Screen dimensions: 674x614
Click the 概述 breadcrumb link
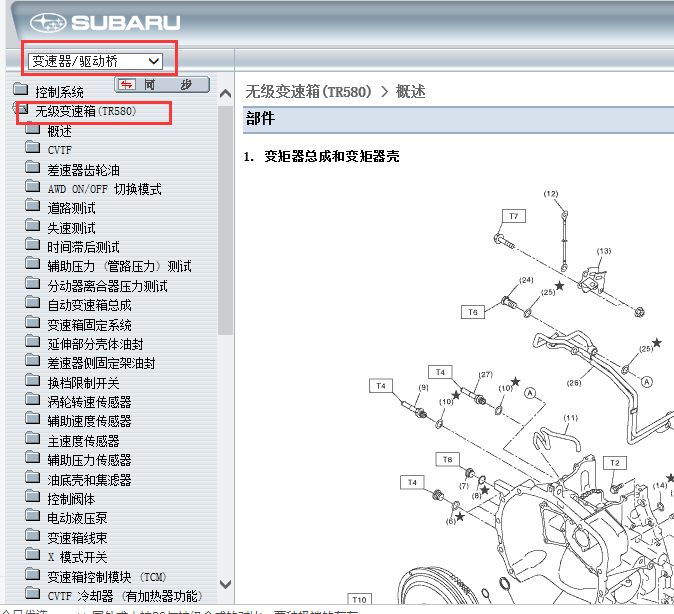pos(411,92)
